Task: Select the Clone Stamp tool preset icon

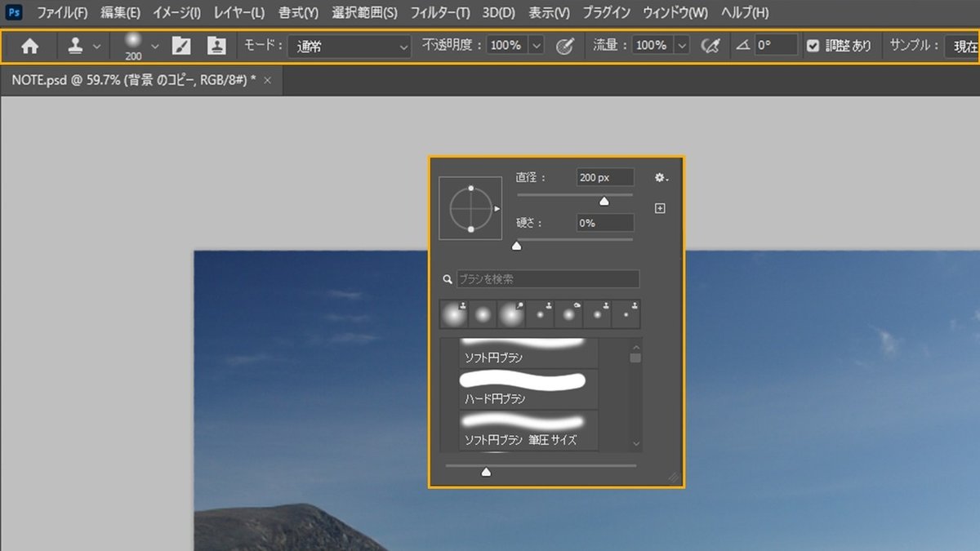Action: pyautogui.click(x=75, y=47)
